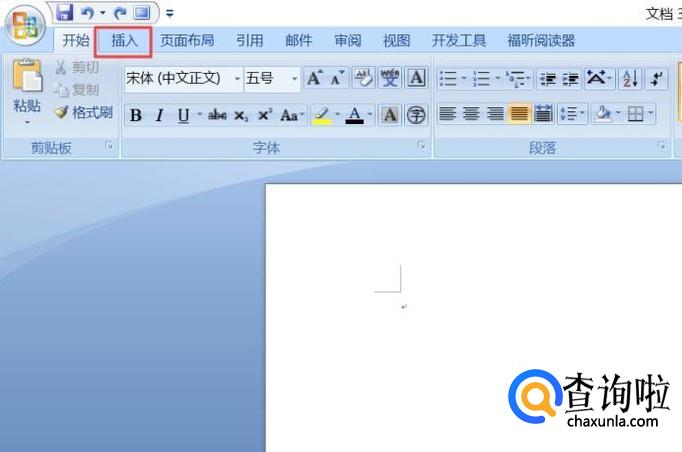This screenshot has width=682, height=452.
Task: Open the borders button
Action: 635,114
